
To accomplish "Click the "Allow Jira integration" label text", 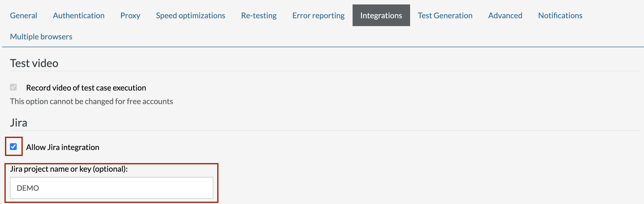I will point(63,147).
